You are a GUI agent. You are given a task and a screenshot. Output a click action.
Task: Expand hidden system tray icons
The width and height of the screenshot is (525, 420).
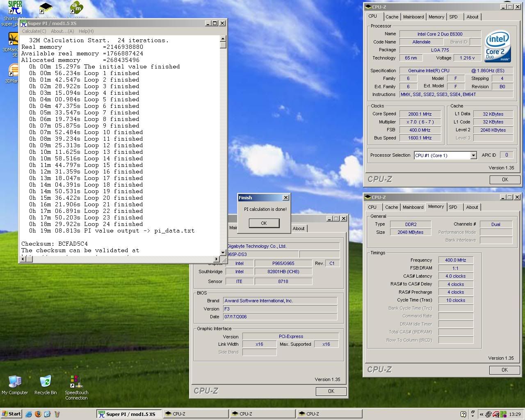coord(481,414)
